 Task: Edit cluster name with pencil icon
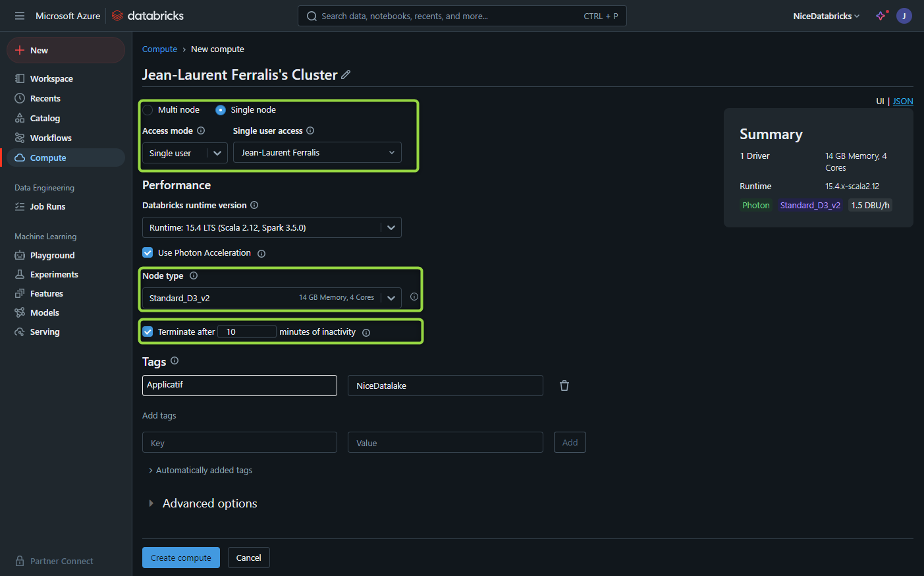(346, 74)
